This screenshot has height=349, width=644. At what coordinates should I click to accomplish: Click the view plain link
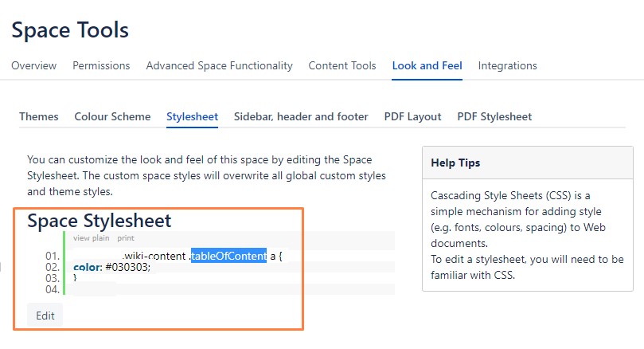click(x=92, y=238)
